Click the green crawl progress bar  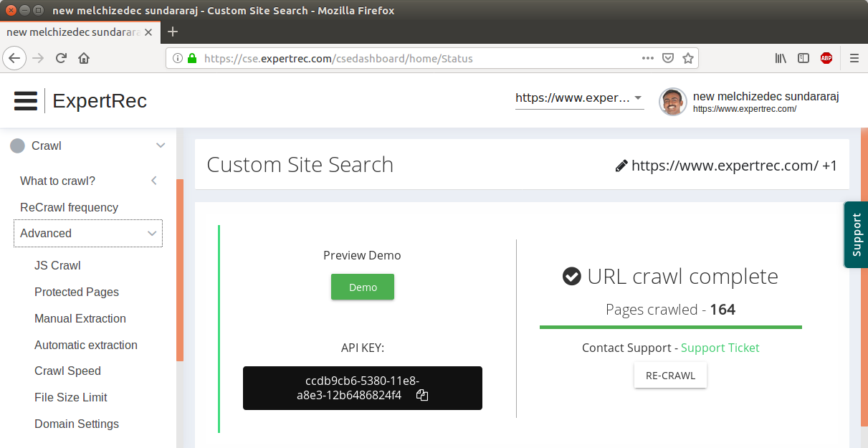pyautogui.click(x=670, y=327)
